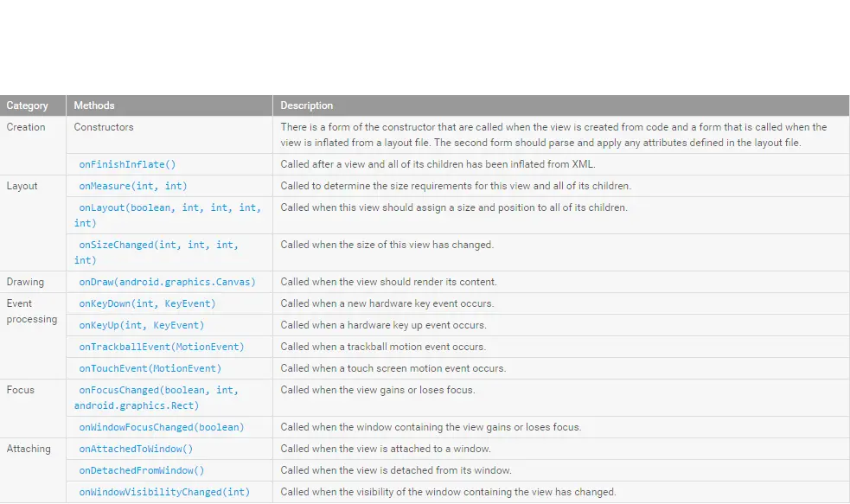
Task: Open the onFocusChanged(boolean, int, android.graphics.Rect) link
Action: coord(157,398)
